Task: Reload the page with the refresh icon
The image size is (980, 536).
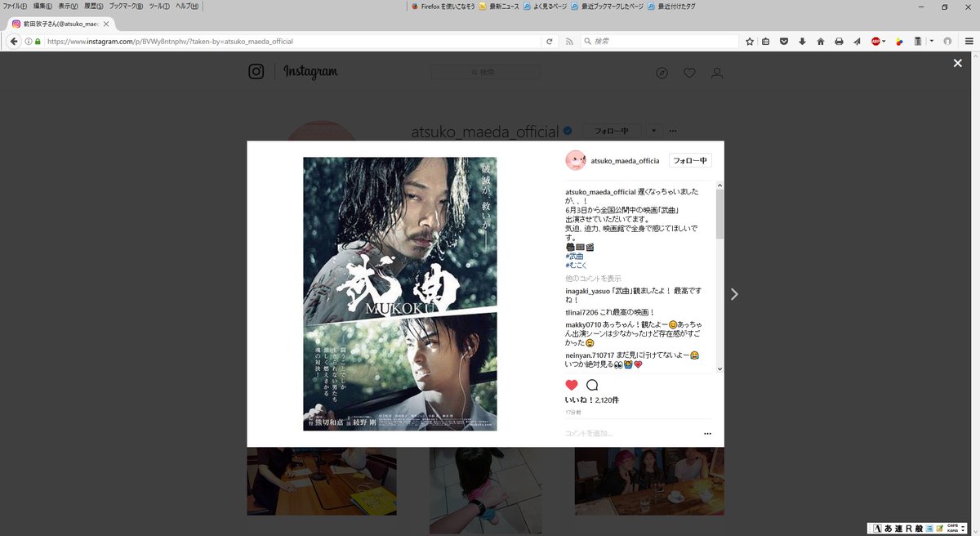Action: (550, 41)
